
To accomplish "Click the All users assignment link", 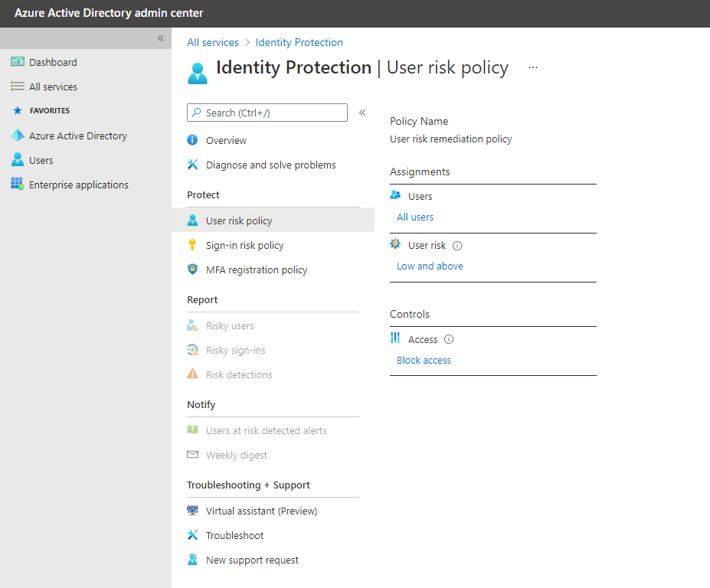I will click(x=415, y=217).
